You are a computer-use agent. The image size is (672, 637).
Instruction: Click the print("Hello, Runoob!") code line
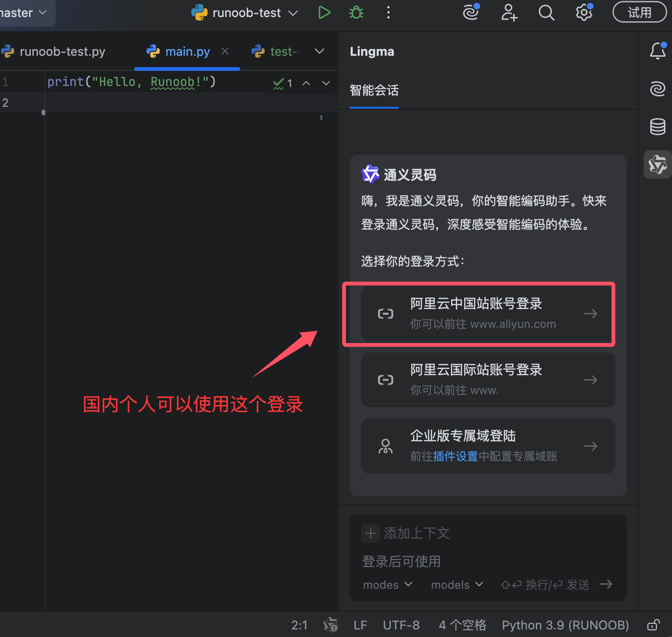click(131, 82)
